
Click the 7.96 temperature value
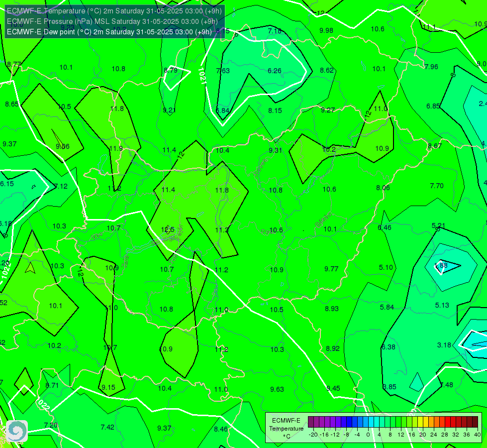(431, 67)
